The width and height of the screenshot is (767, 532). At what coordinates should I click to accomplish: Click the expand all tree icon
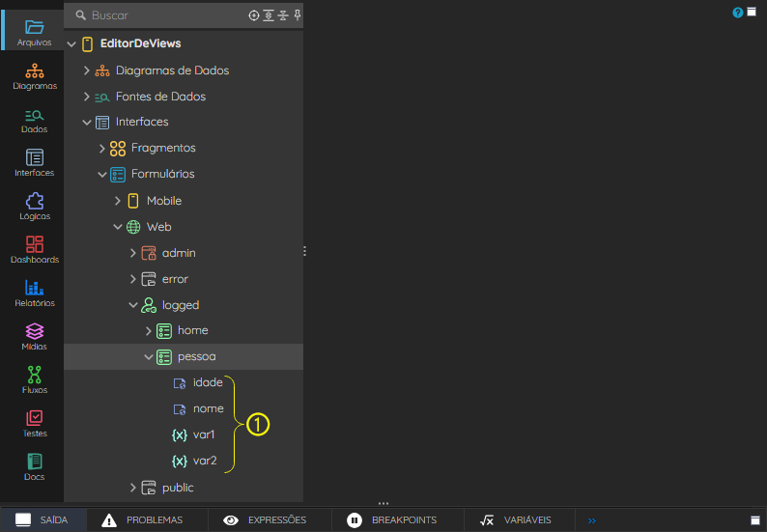(x=269, y=15)
